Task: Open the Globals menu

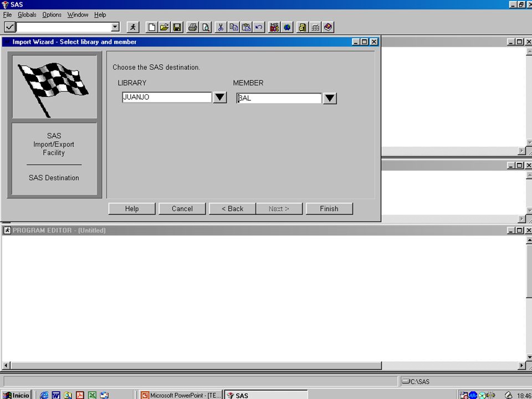Action: [27, 14]
